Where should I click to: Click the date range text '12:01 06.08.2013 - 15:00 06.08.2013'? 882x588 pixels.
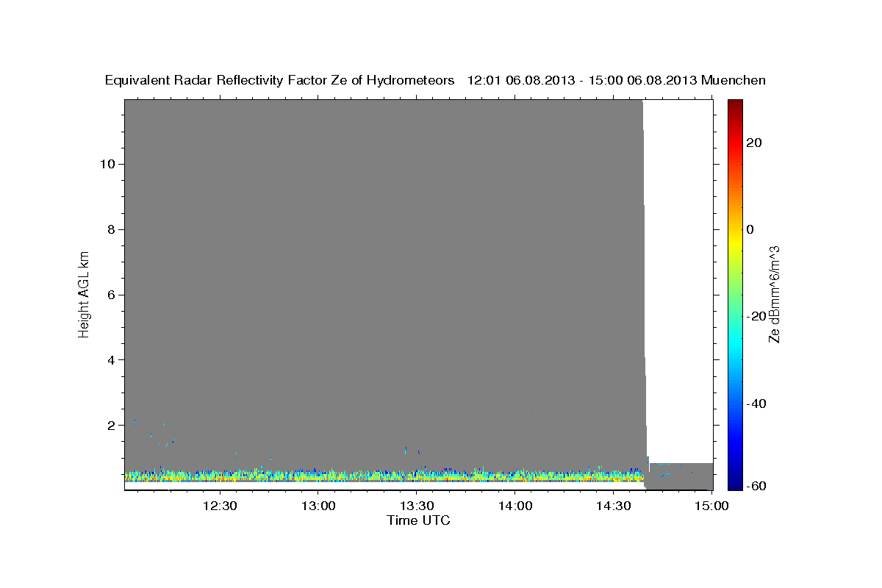(x=582, y=81)
